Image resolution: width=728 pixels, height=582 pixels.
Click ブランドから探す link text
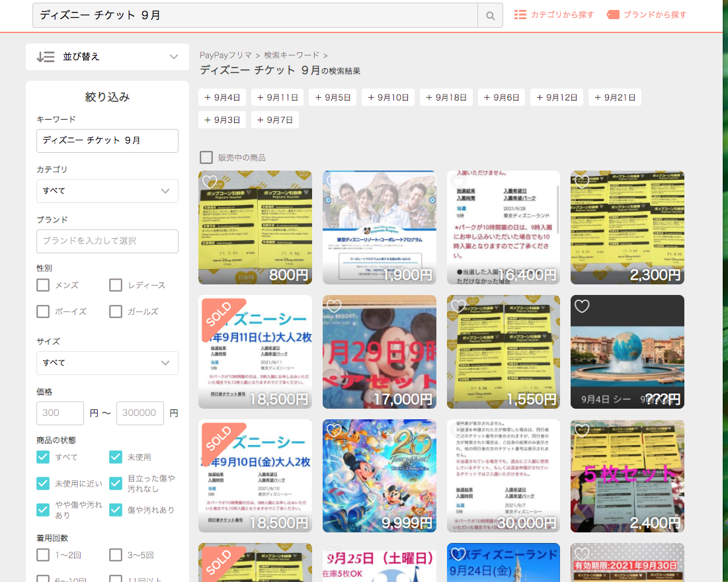pos(655,15)
